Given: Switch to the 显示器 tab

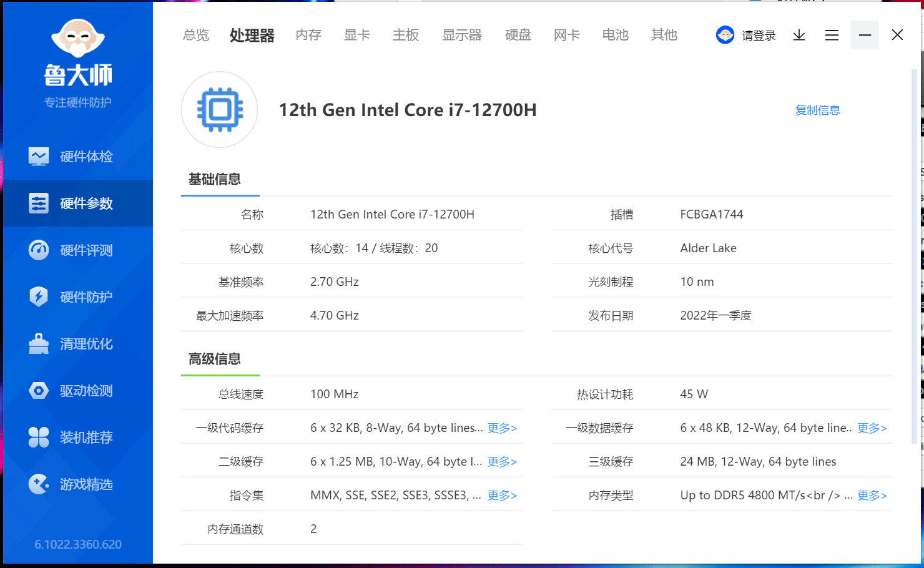Looking at the screenshot, I should pyautogui.click(x=462, y=35).
